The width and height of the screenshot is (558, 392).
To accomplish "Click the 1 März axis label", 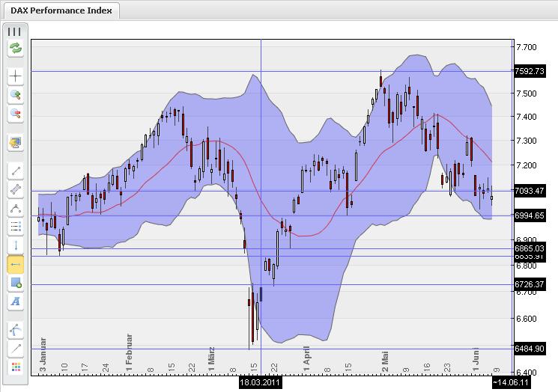I will (x=211, y=359).
